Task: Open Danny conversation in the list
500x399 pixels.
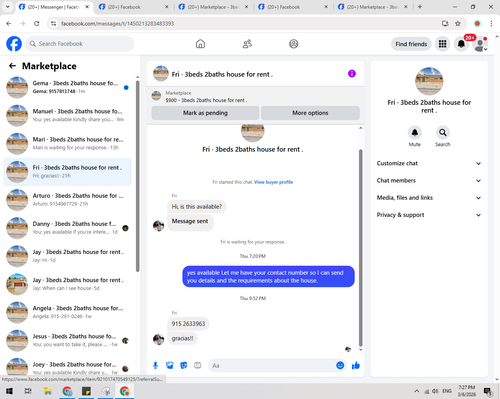Action: coord(68,228)
